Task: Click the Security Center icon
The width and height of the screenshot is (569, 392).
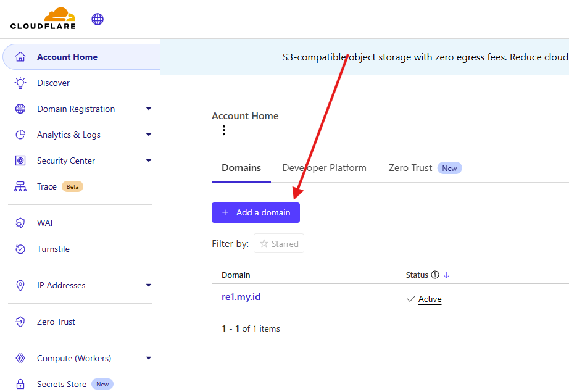Action: pos(20,161)
